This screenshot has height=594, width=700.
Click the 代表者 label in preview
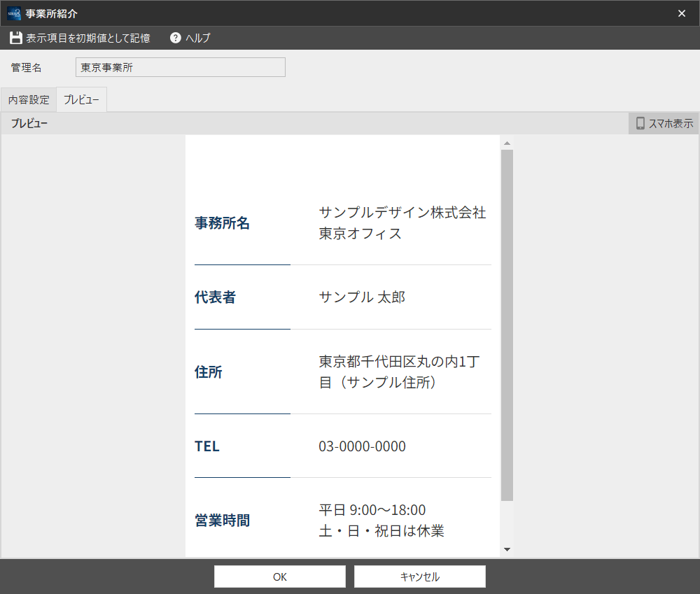pyautogui.click(x=215, y=297)
